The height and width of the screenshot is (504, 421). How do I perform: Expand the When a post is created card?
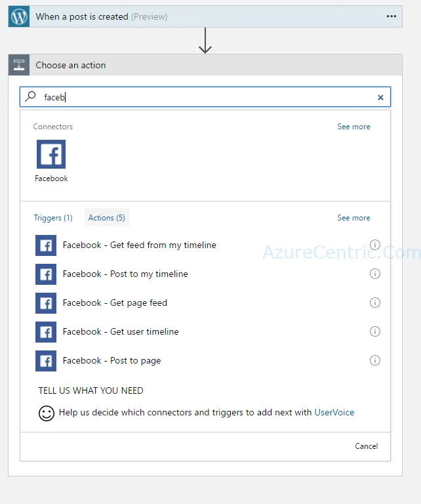205,16
